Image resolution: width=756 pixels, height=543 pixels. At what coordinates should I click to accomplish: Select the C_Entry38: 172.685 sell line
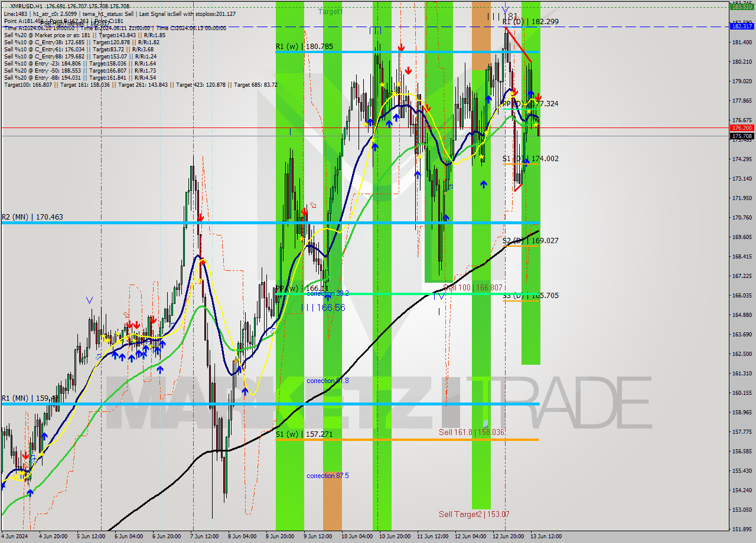tap(82, 42)
